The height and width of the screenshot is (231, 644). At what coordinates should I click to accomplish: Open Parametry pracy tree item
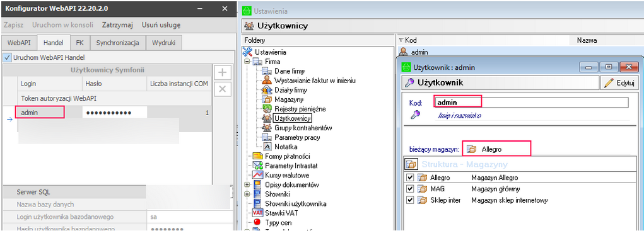pyautogui.click(x=297, y=137)
